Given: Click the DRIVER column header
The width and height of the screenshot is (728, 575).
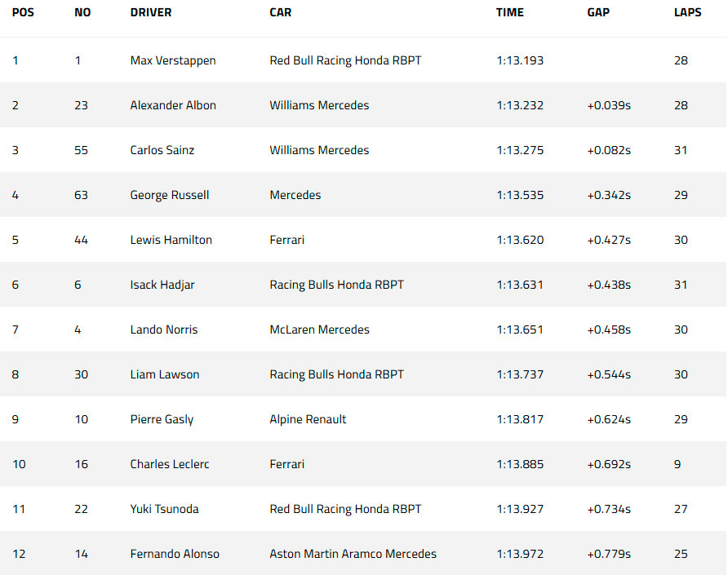Looking at the screenshot, I should coord(150,12).
